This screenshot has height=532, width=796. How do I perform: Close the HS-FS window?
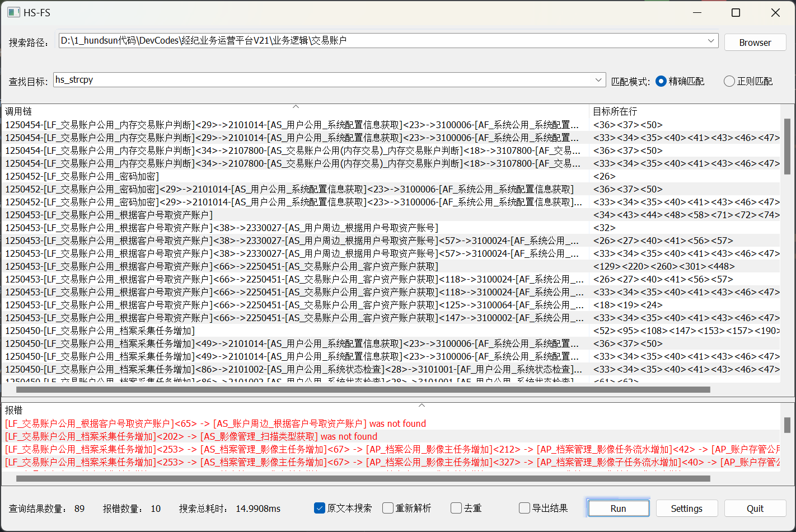coord(775,12)
